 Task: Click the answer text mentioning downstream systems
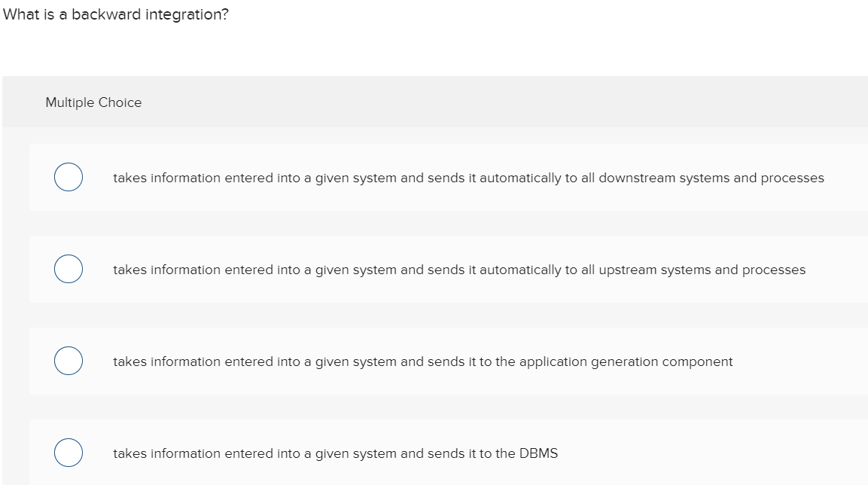tap(468, 178)
